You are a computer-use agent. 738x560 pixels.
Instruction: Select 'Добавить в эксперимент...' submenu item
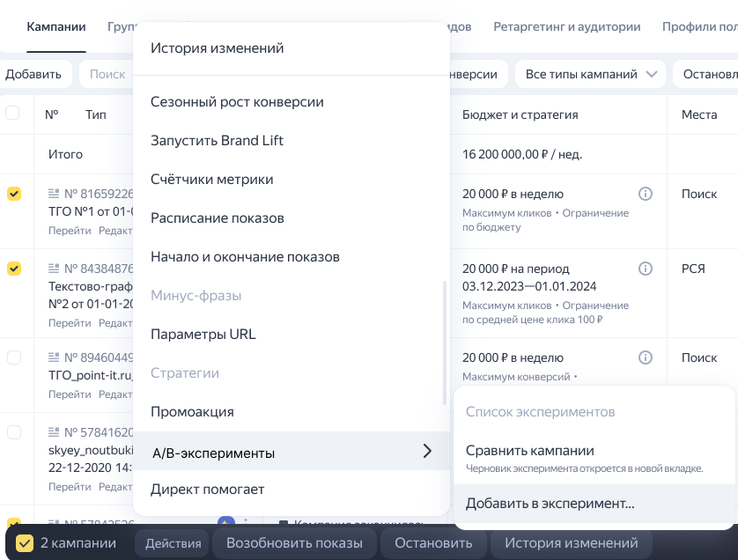point(550,505)
